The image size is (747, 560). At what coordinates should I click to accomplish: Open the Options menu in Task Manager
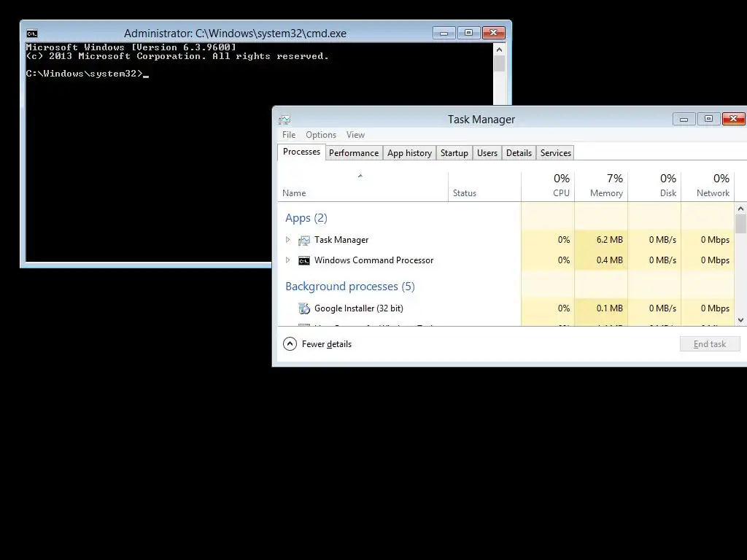321,135
